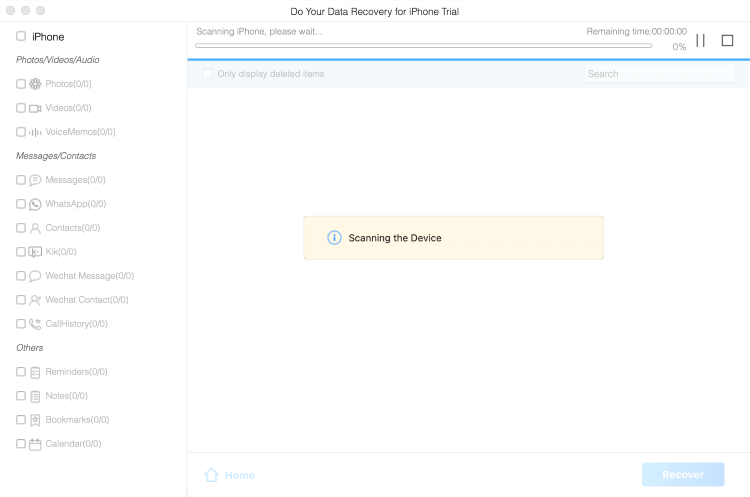Click the Messages speech bubble icon

click(x=35, y=180)
